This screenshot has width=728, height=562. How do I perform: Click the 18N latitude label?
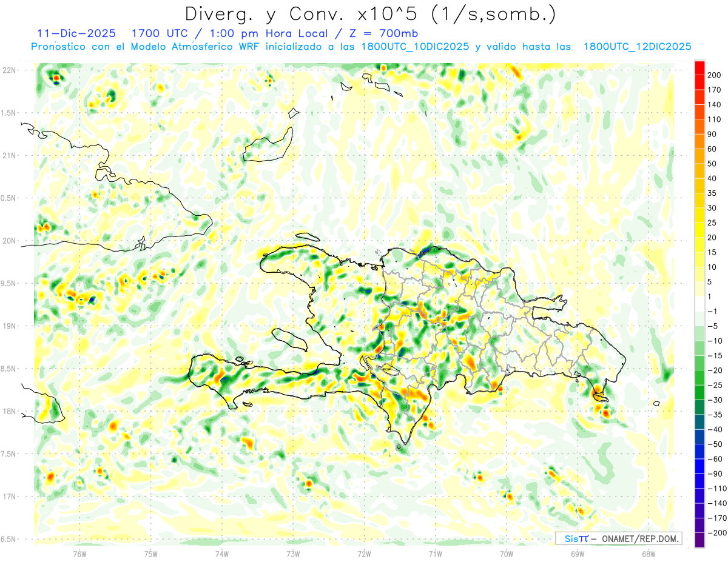pyautogui.click(x=10, y=412)
